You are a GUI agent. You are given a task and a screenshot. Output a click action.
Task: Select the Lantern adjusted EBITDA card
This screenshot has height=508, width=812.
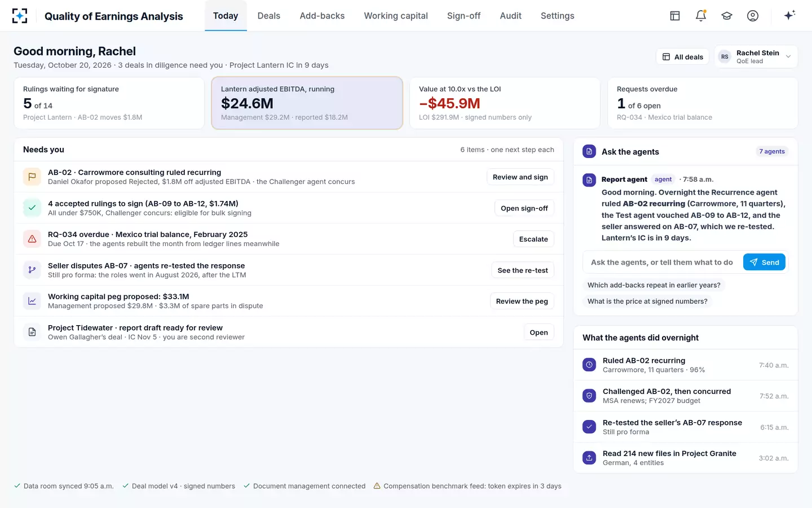coord(307,103)
